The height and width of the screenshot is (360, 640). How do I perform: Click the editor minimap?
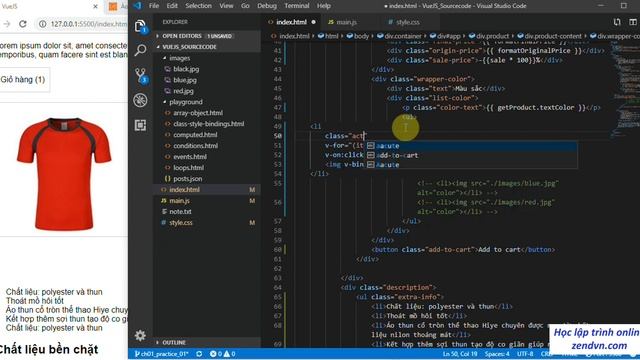(625, 90)
